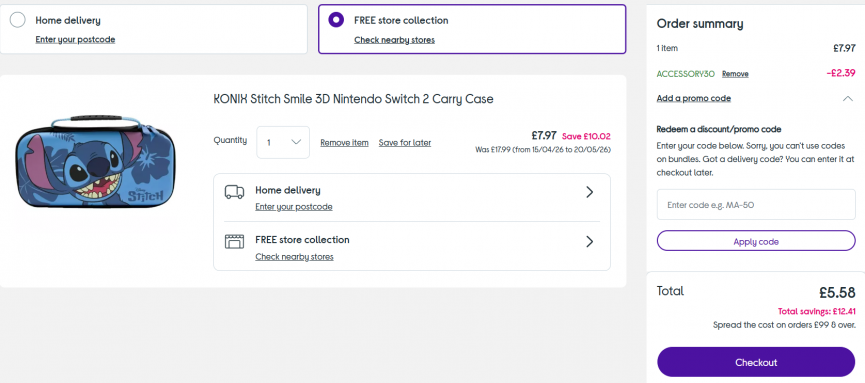
Task: Click the Was £17.99 price note
Action: pos(543,150)
